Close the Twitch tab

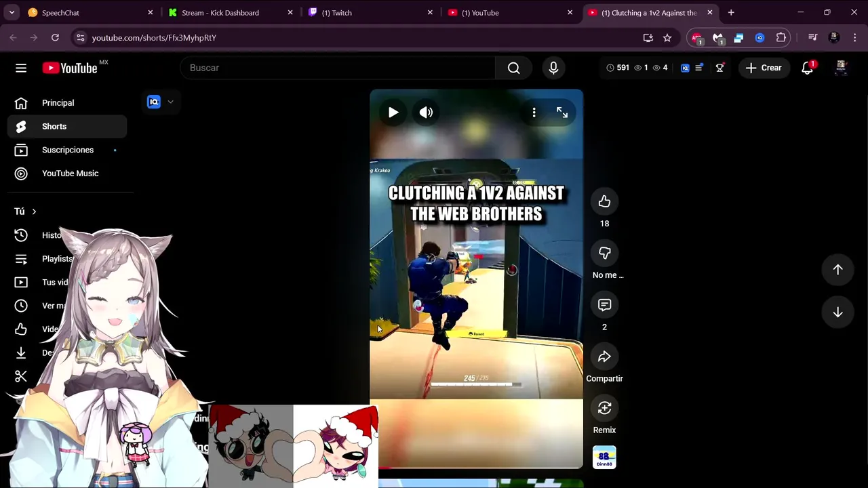[x=430, y=13]
